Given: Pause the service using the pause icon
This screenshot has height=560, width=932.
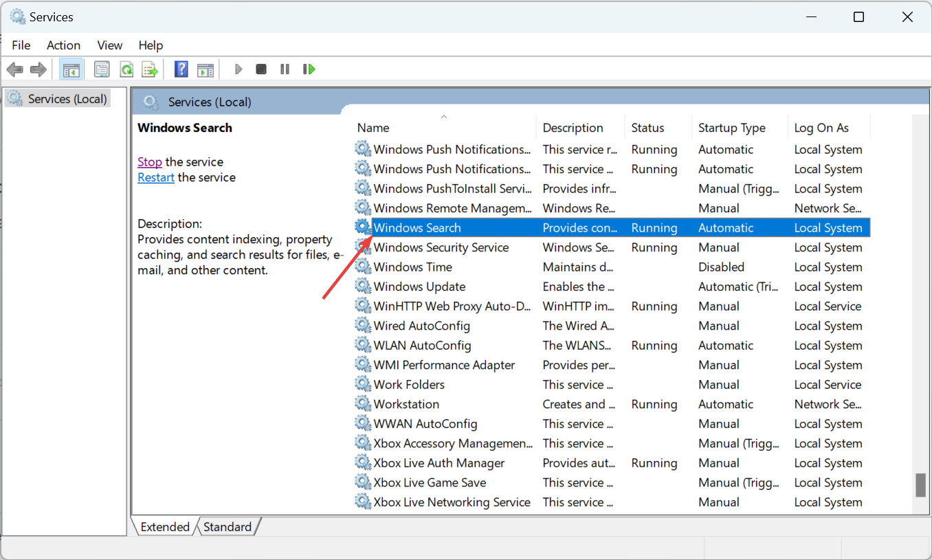Looking at the screenshot, I should 285,69.
